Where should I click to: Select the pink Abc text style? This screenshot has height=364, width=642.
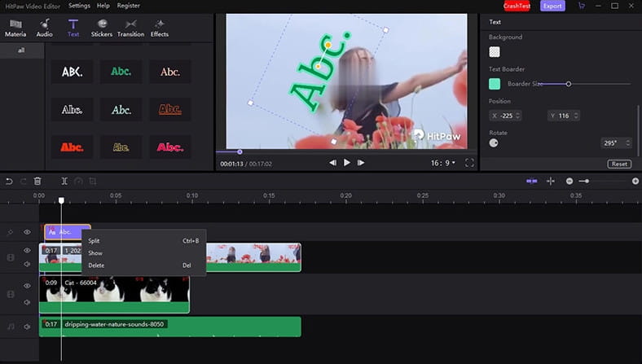coord(170,147)
